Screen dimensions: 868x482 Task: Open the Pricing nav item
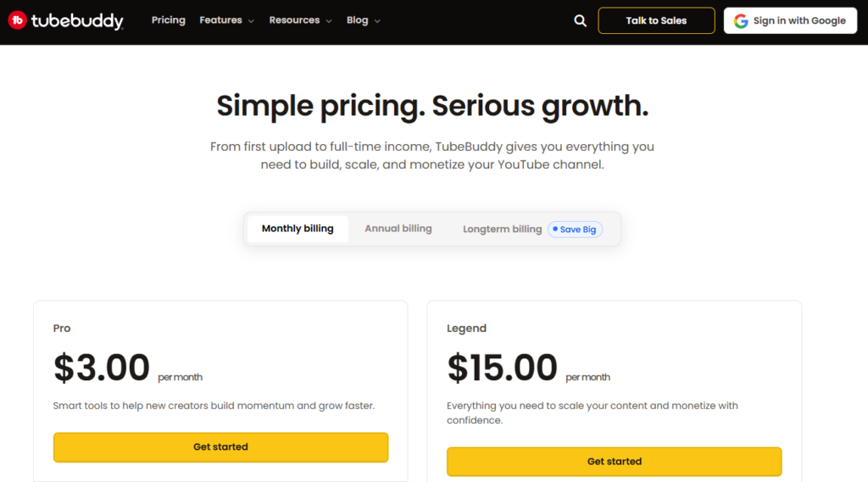pos(168,20)
